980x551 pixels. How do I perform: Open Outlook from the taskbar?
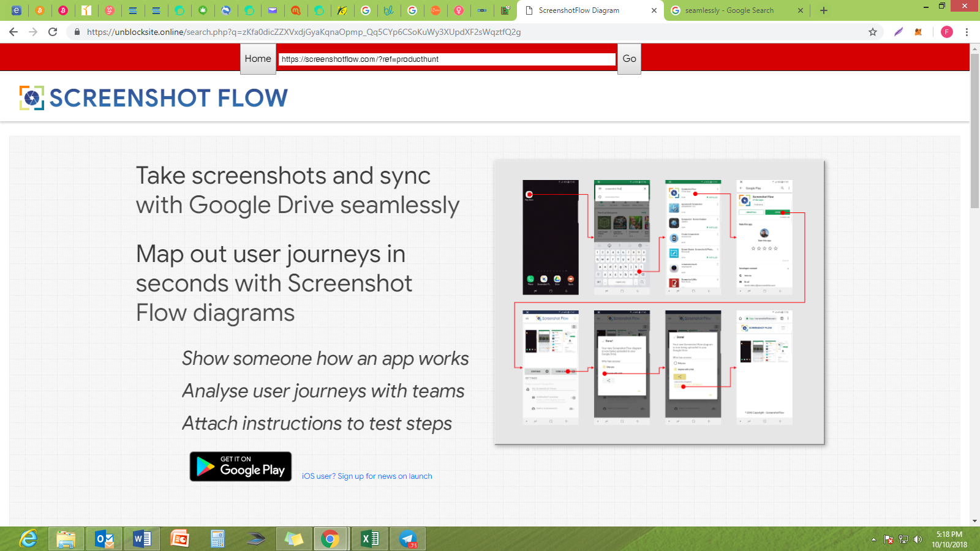click(x=104, y=539)
